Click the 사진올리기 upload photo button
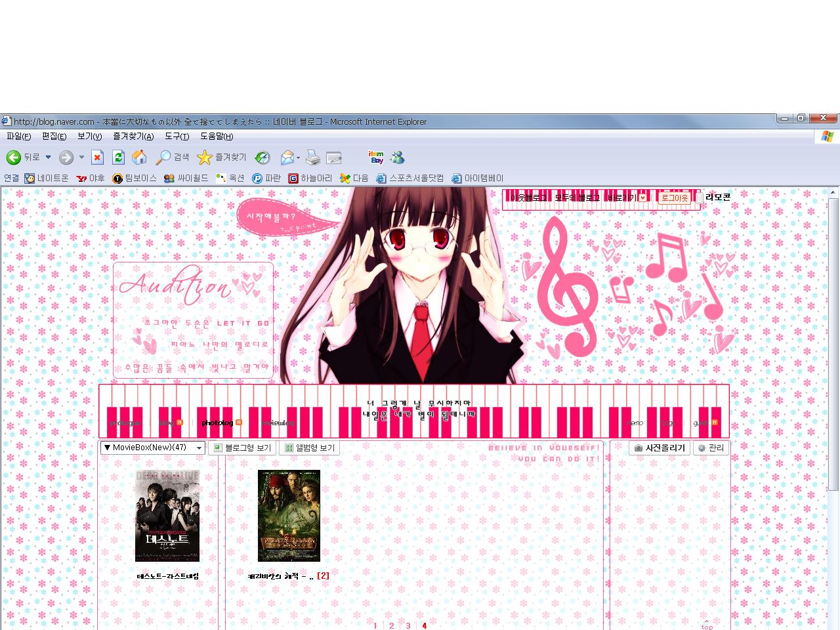840x630 pixels. pos(660,448)
